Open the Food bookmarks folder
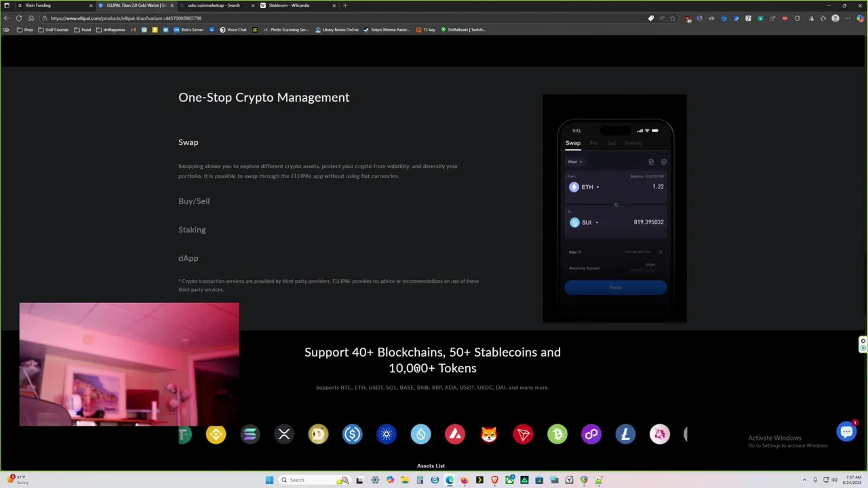 click(82, 30)
